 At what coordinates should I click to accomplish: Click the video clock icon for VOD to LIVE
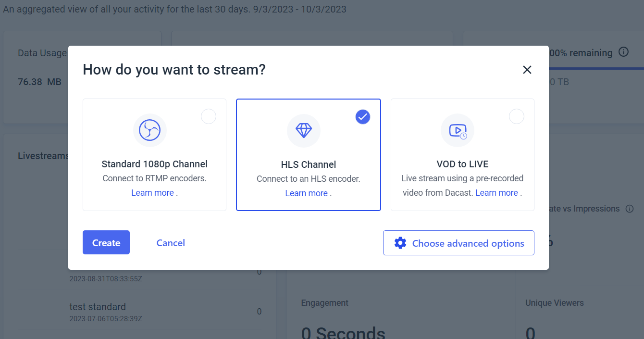point(458,131)
